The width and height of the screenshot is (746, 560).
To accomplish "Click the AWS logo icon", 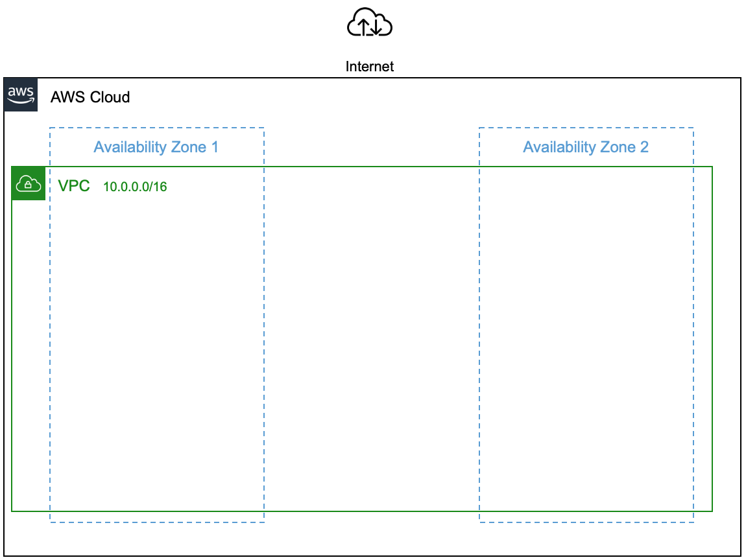I will (21, 95).
